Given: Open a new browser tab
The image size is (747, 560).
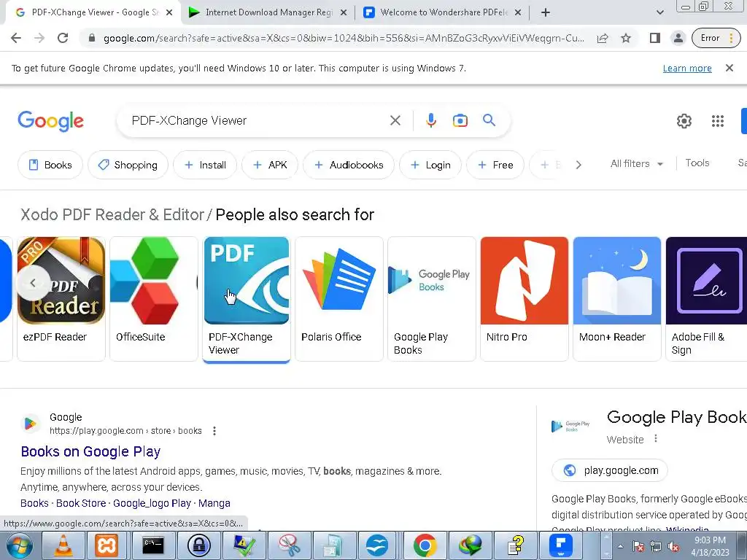Looking at the screenshot, I should click(546, 12).
